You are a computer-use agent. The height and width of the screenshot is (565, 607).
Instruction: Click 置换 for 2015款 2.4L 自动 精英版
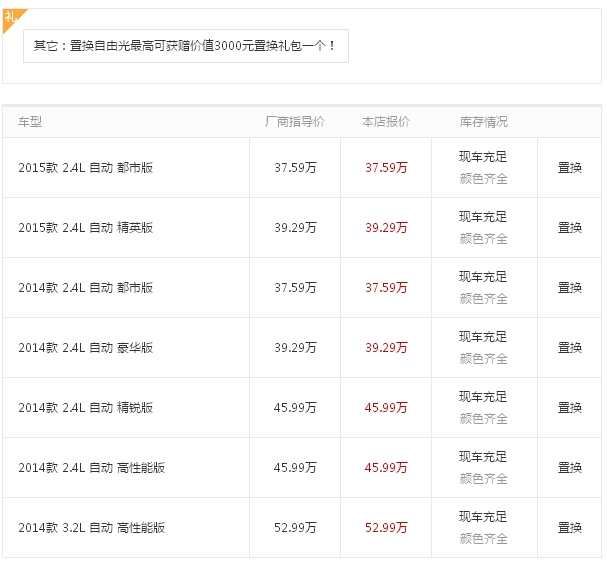[569, 228]
